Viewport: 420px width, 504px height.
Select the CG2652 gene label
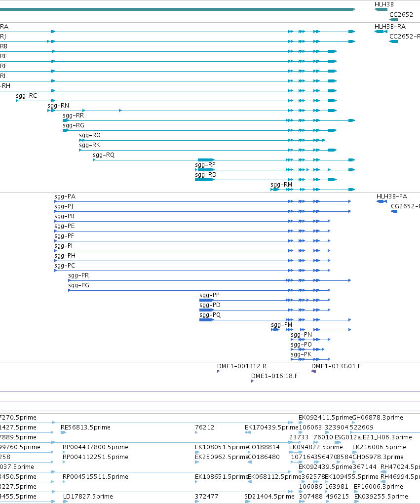click(401, 14)
